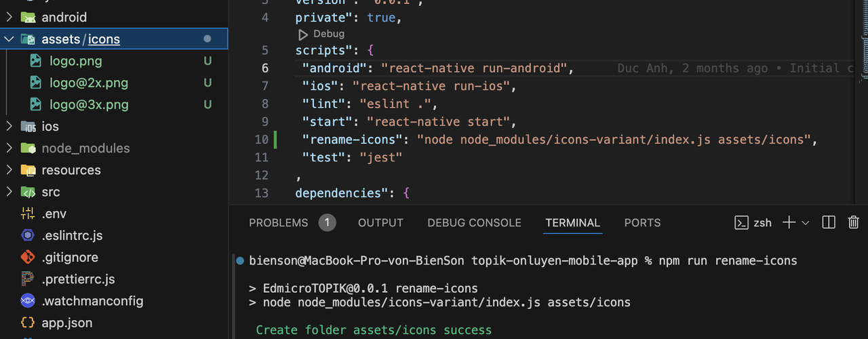Screen dimensions: 868x339
Task: Click the ios folder icon
Action: [x=28, y=126]
